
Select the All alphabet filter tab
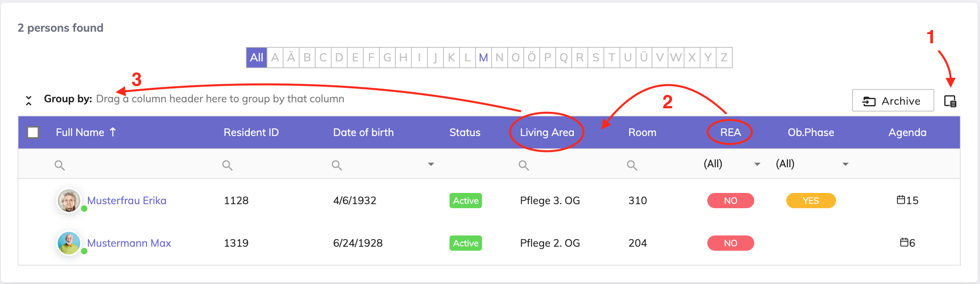[257, 58]
